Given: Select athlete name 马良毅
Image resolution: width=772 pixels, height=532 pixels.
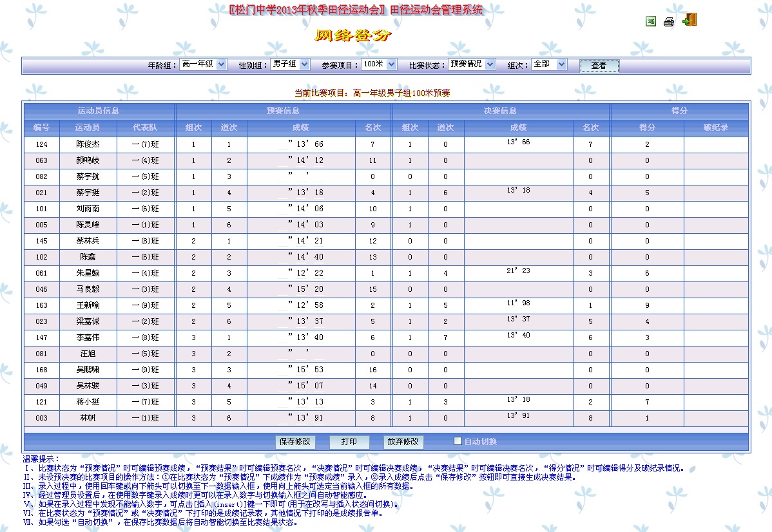Looking at the screenshot, I should click(x=88, y=289).
